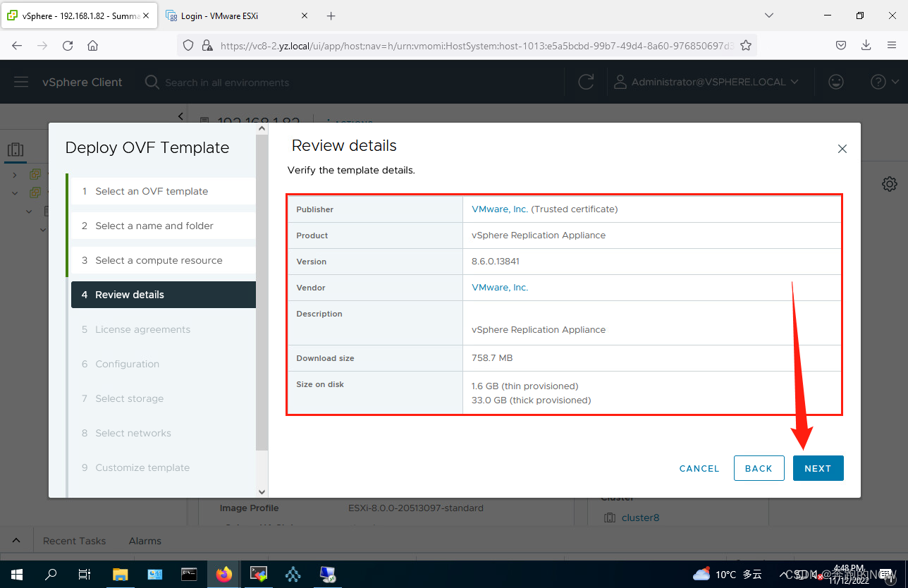Click the settings gear icon behind the dialog

pyautogui.click(x=890, y=184)
